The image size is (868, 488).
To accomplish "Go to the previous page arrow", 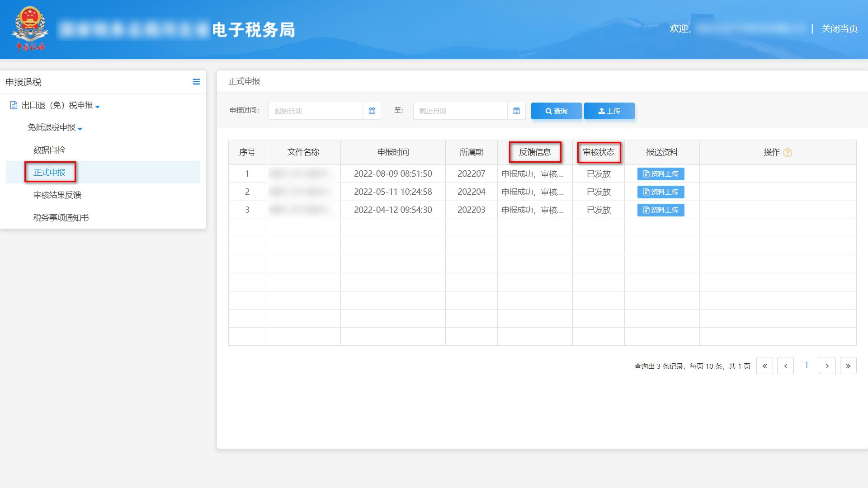I will click(785, 366).
